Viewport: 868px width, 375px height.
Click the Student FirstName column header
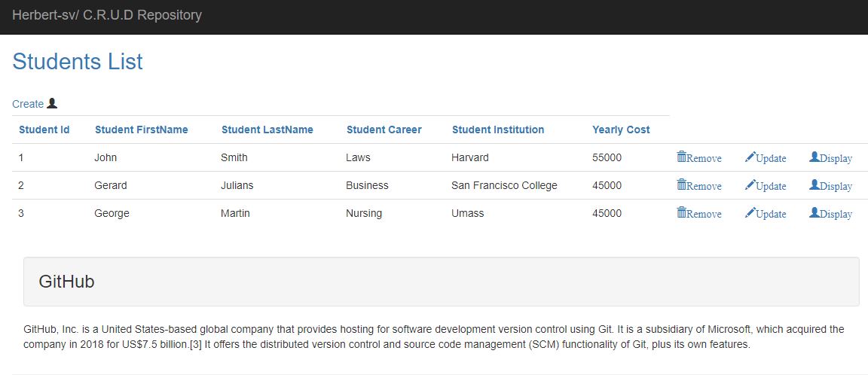142,130
